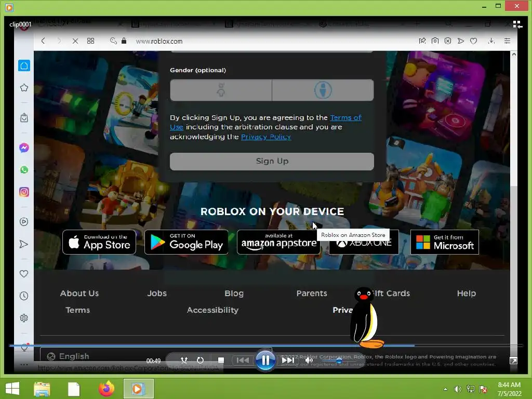Open browser settings gear in sidebar
The image size is (532, 399).
[x=24, y=318]
